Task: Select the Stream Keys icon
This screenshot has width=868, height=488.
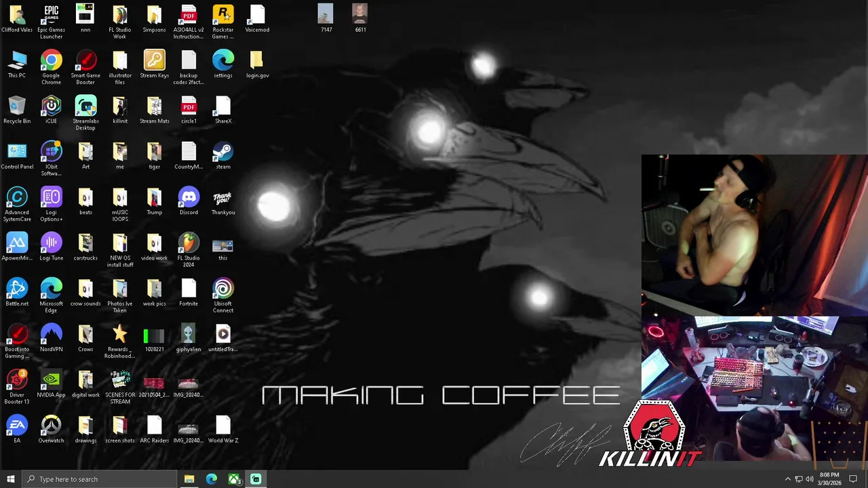Action: point(154,64)
